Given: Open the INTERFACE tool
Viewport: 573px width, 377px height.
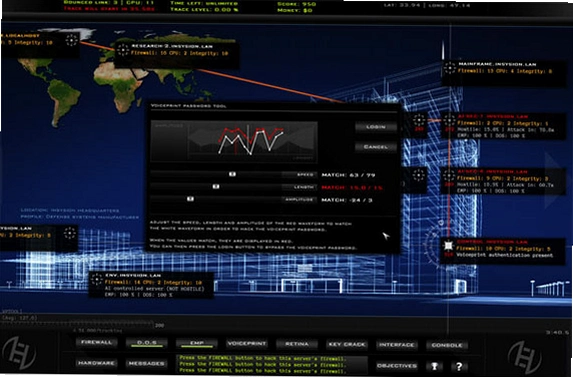Looking at the screenshot, I should click(x=396, y=344).
